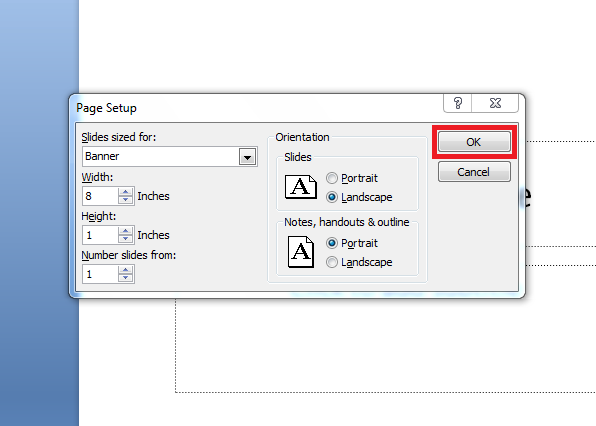Confirm Page Setup with OK button
The width and height of the screenshot is (596, 426).
(474, 142)
